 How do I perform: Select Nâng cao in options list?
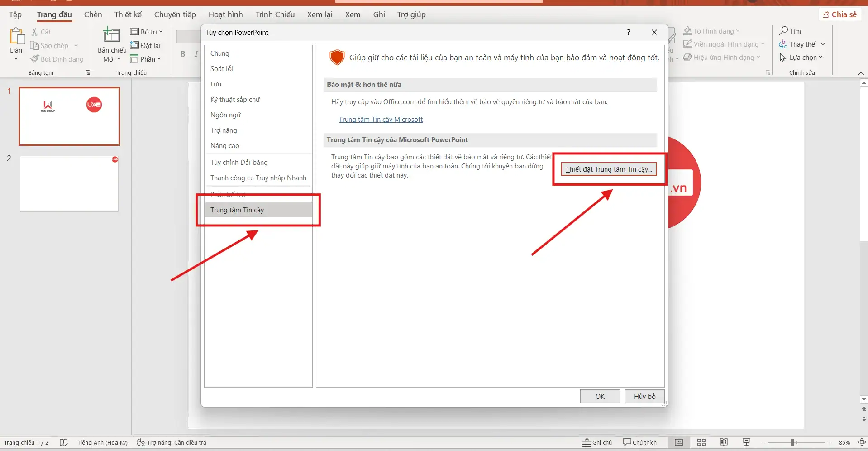(225, 146)
